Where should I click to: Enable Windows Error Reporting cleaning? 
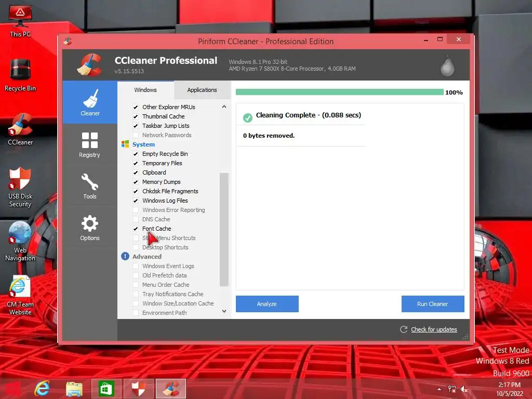(x=136, y=210)
